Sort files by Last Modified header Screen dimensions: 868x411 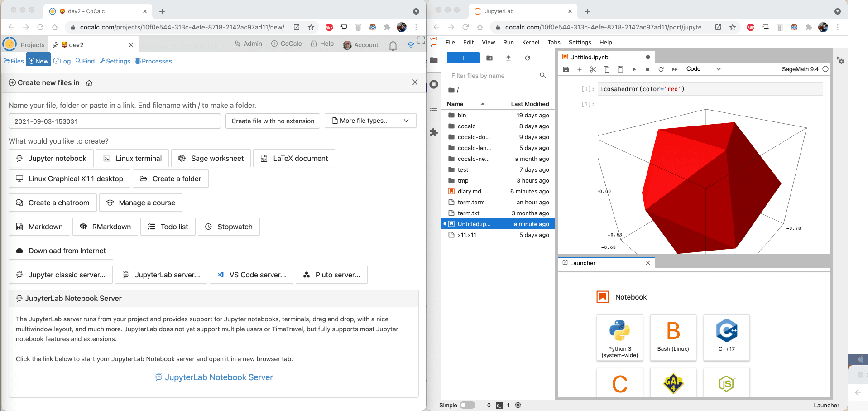coord(524,104)
